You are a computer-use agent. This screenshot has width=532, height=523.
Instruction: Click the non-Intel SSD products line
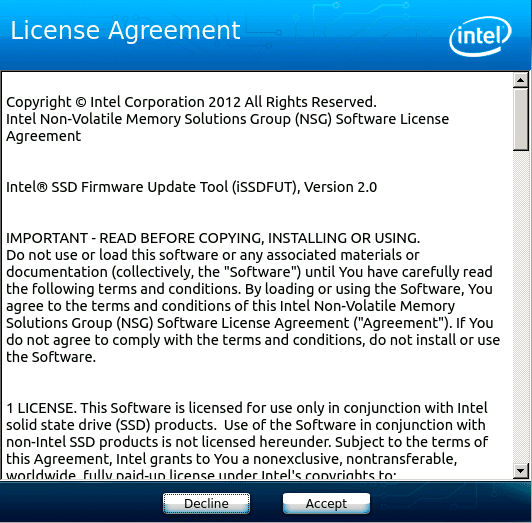tap(247, 442)
